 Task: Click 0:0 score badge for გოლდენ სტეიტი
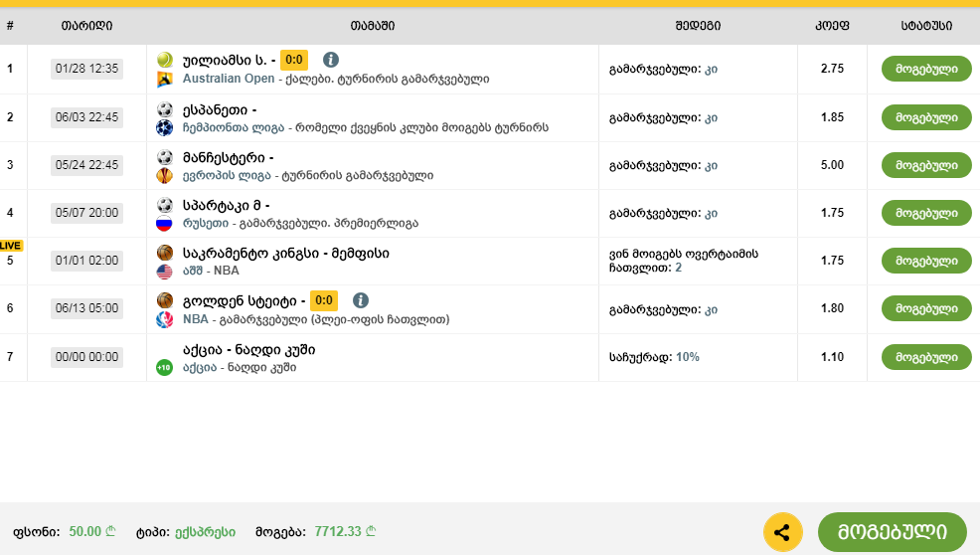pyautogui.click(x=324, y=300)
